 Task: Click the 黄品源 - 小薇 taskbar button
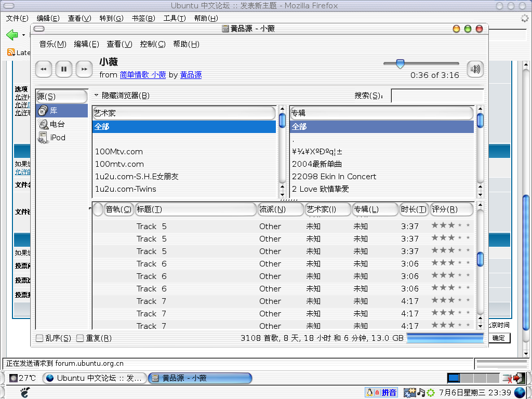[200, 378]
